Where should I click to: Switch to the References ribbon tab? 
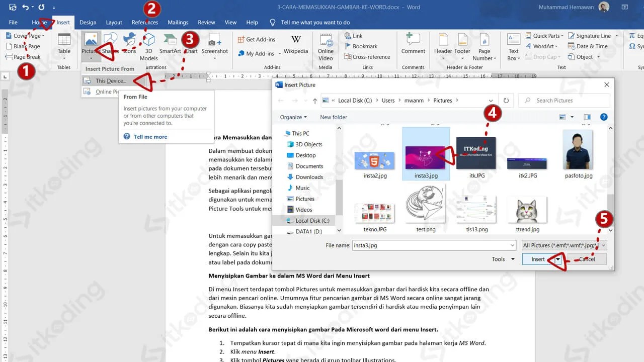(x=145, y=22)
